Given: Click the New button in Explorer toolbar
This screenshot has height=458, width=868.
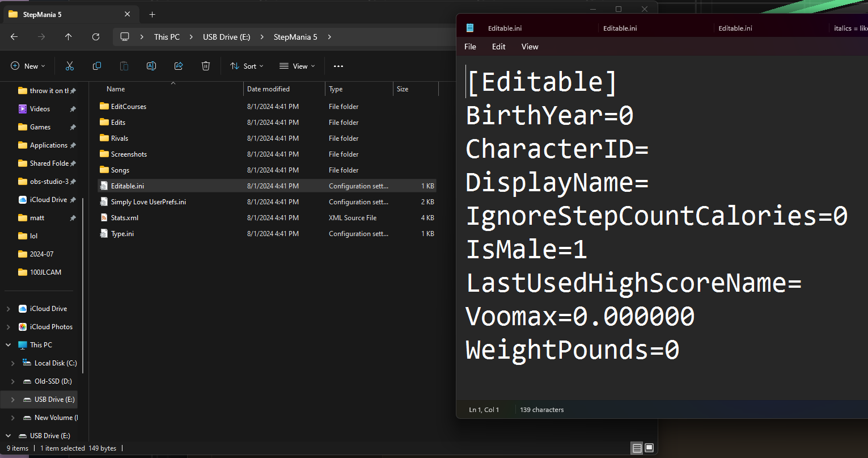Looking at the screenshot, I should tap(28, 66).
